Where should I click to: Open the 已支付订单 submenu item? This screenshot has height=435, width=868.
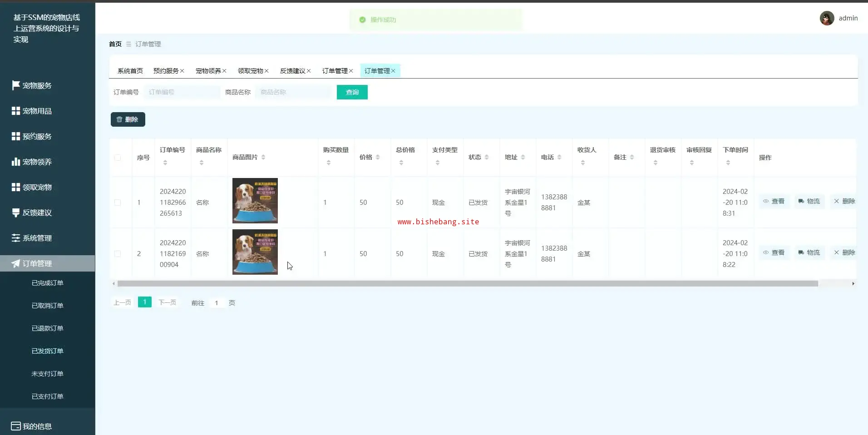click(48, 396)
